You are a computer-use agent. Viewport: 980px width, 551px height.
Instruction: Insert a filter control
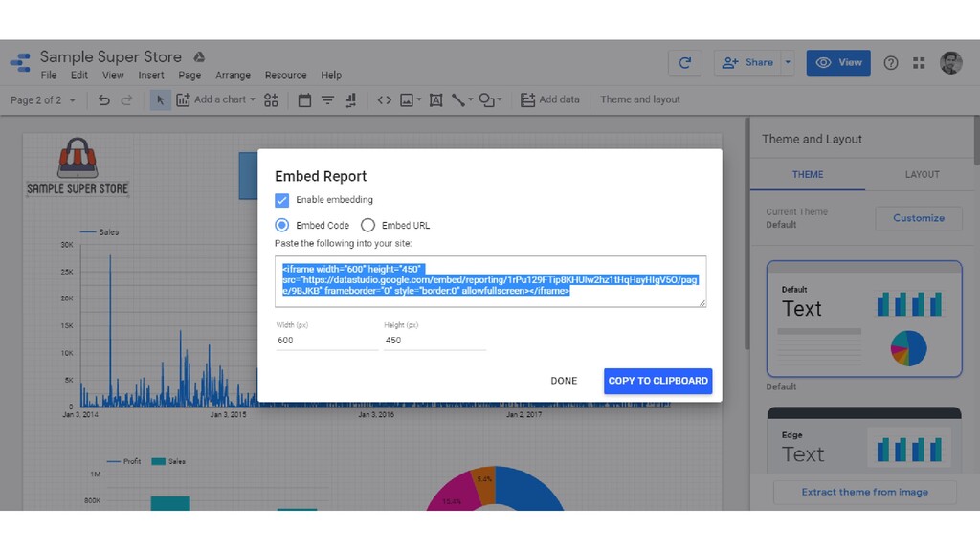(x=327, y=99)
